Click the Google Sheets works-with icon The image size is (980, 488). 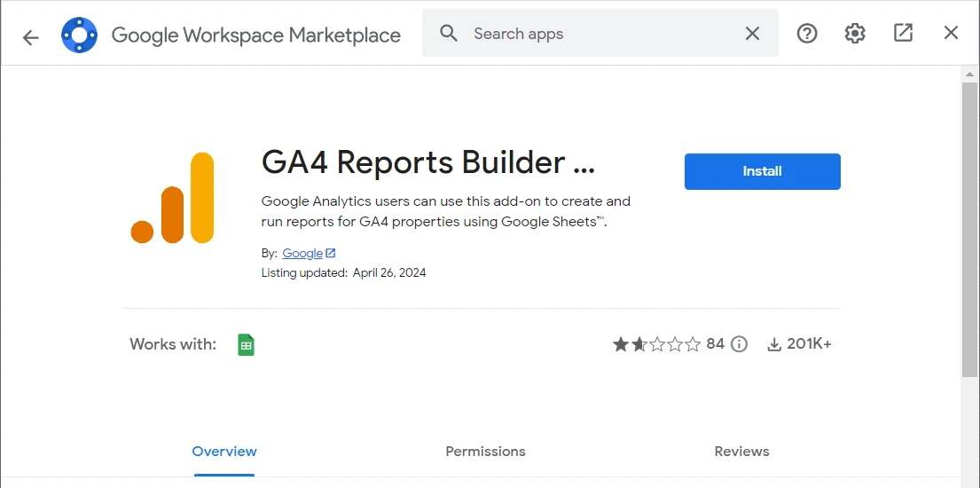(247, 345)
